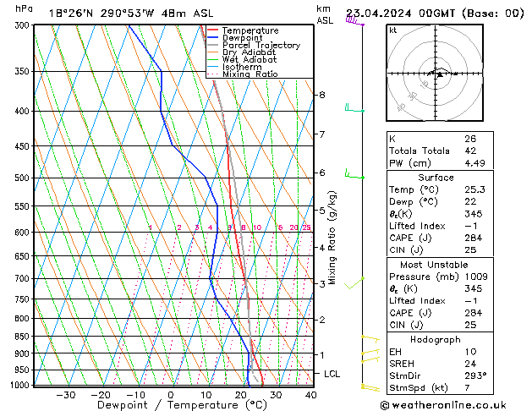The image size is (532, 411).
Task: Click the hPa pressure axis label
Action: (x=24, y=8)
